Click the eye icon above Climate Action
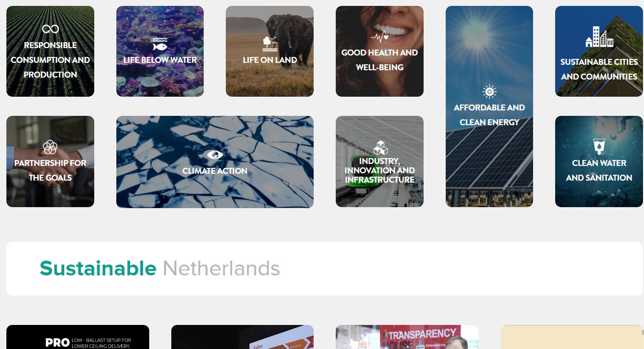 [215, 155]
